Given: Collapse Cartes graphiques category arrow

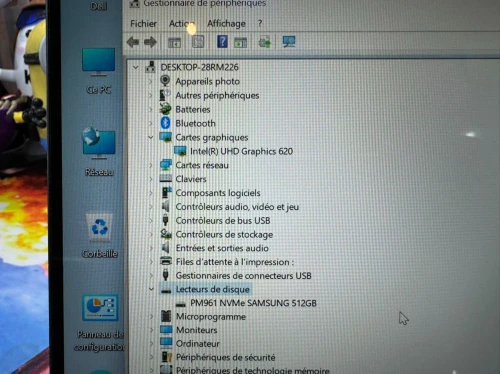Looking at the screenshot, I should pyautogui.click(x=151, y=137).
